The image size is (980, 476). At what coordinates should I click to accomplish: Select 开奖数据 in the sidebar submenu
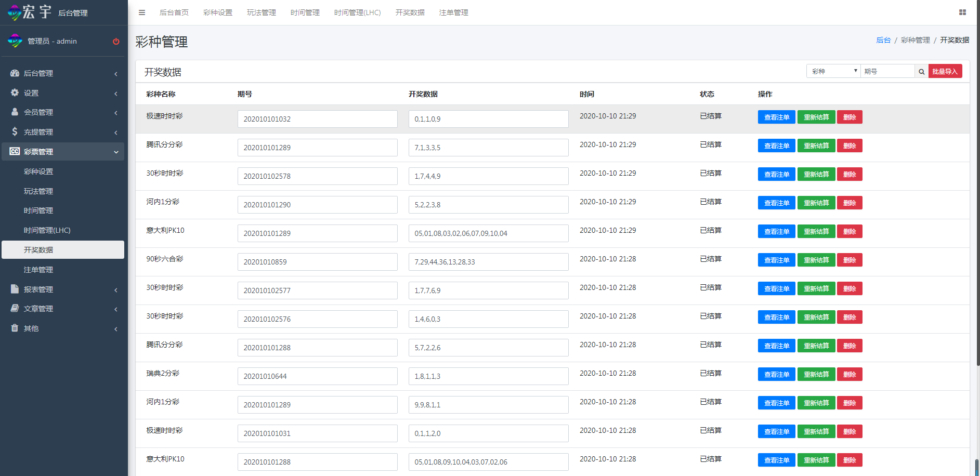[x=63, y=249]
